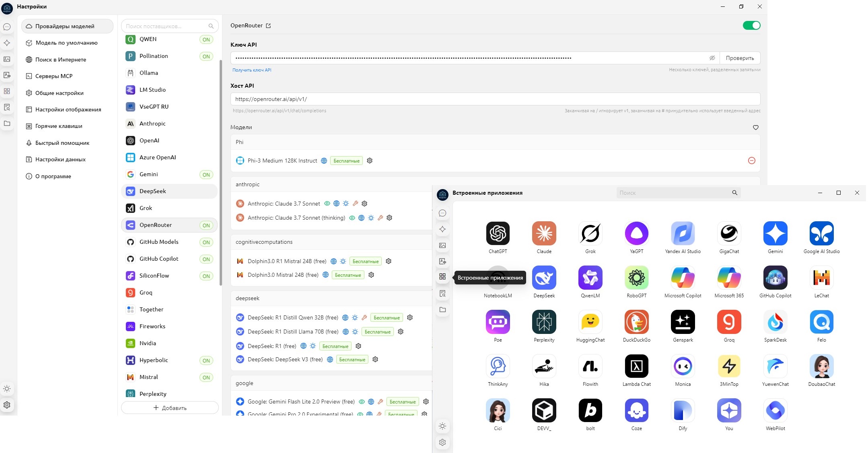Screen dimensions: 868x453
Task: Collapse the Phi model group
Action: [495, 142]
